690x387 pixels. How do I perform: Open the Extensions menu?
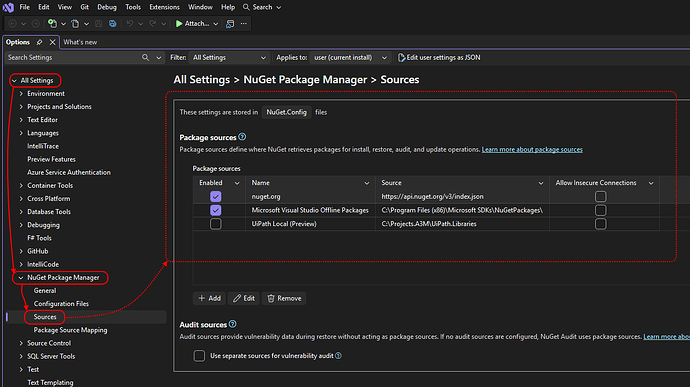(164, 7)
